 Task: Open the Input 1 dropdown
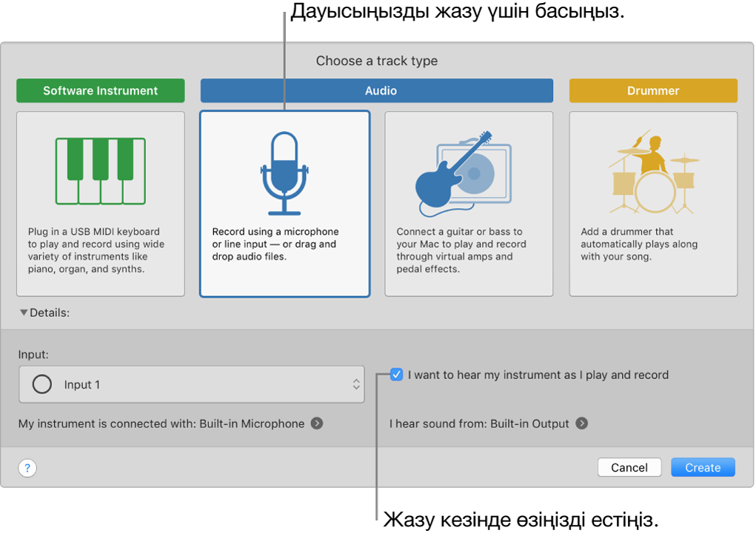click(192, 384)
